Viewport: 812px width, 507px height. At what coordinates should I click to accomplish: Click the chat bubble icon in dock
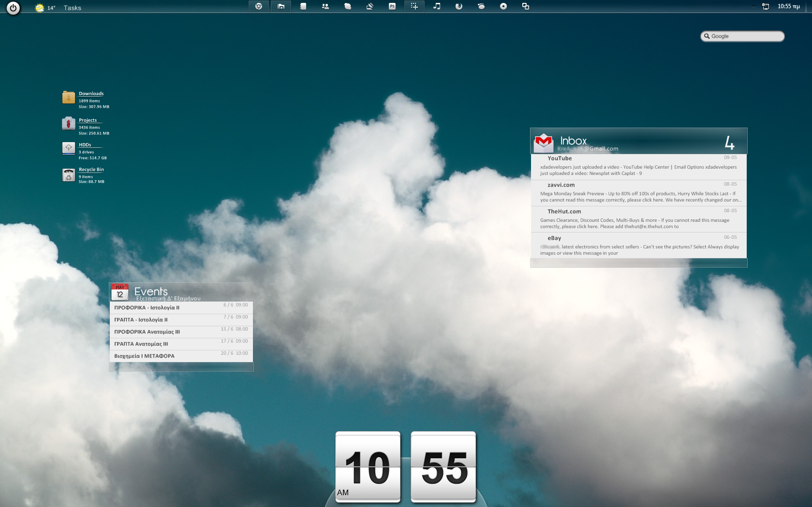pyautogui.click(x=348, y=6)
